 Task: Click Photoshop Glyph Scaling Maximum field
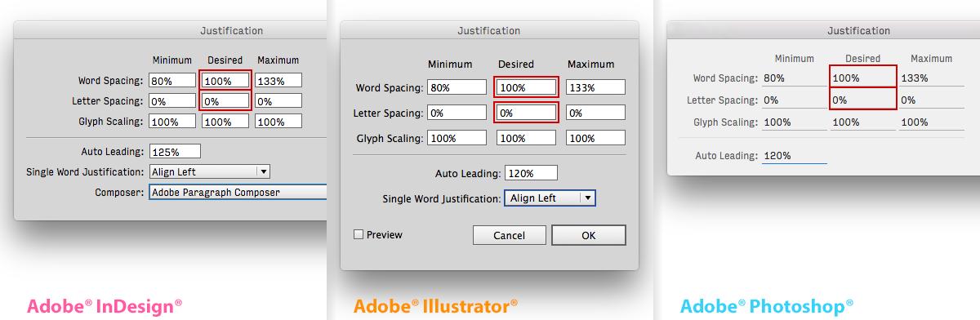click(x=931, y=122)
